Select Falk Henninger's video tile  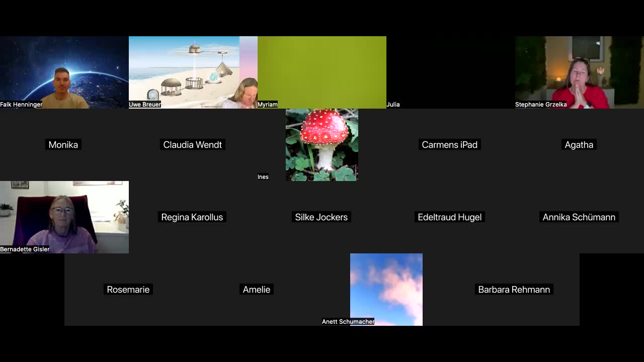pos(64,72)
